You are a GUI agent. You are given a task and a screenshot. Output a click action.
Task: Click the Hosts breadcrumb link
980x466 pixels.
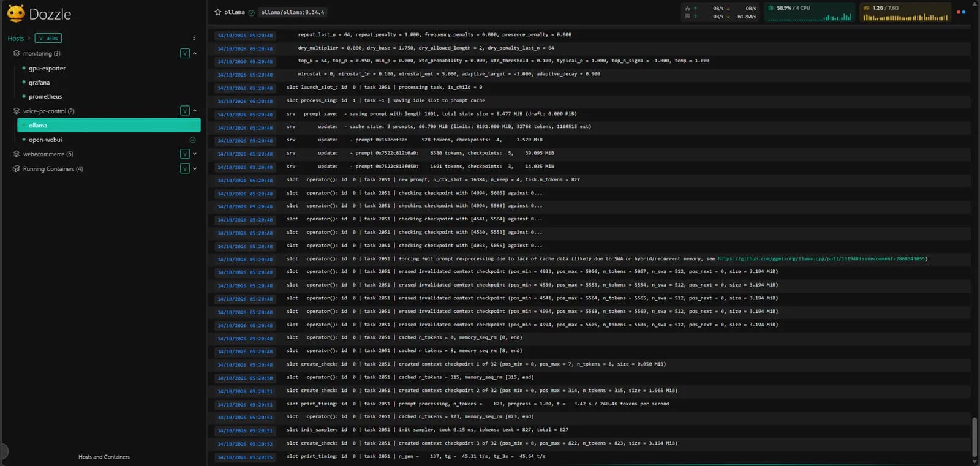(x=16, y=39)
